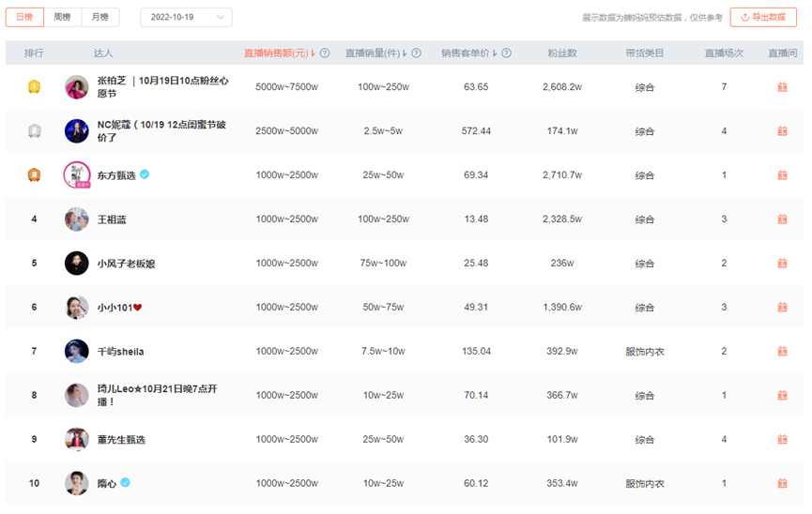
Task: Open live room icon for 东方甄选 row
Action: 782,175
